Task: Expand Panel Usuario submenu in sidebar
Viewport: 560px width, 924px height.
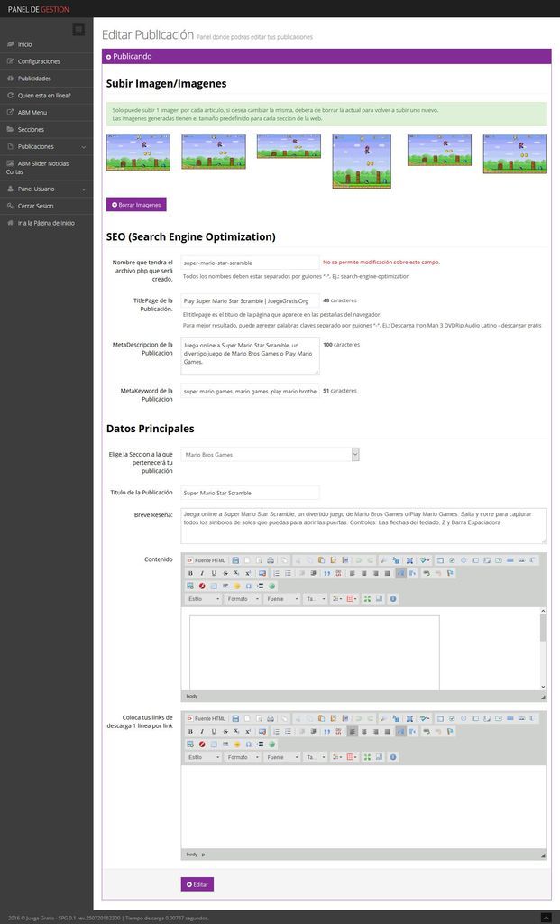Action: pos(47,189)
